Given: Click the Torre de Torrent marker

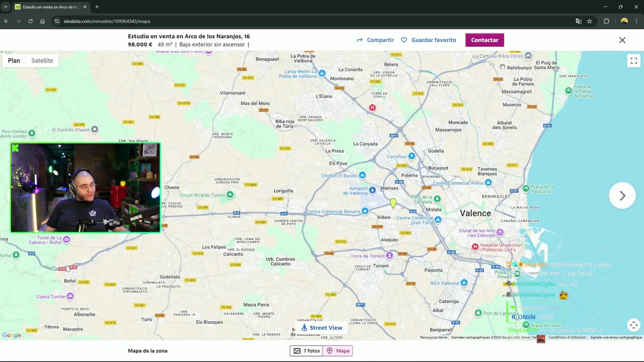Looking at the screenshot, I should (x=389, y=256).
